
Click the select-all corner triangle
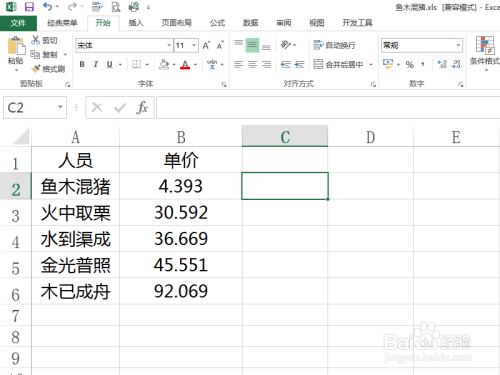21,136
